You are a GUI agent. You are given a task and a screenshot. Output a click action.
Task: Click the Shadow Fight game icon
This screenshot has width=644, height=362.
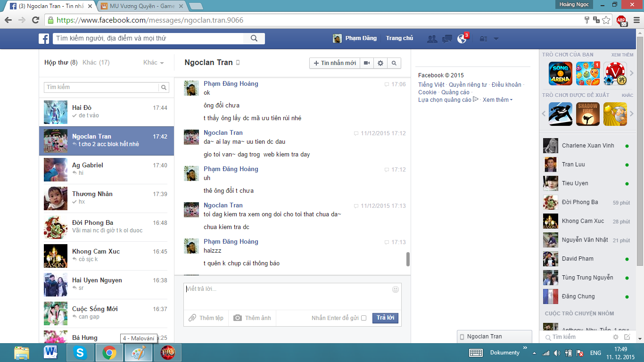(588, 114)
